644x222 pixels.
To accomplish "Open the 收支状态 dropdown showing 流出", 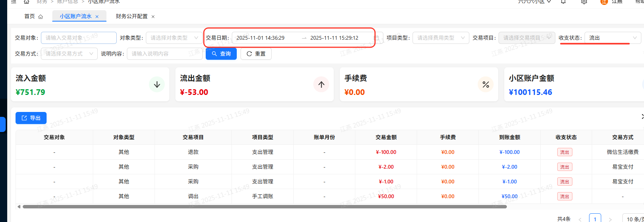I will coord(613,38).
